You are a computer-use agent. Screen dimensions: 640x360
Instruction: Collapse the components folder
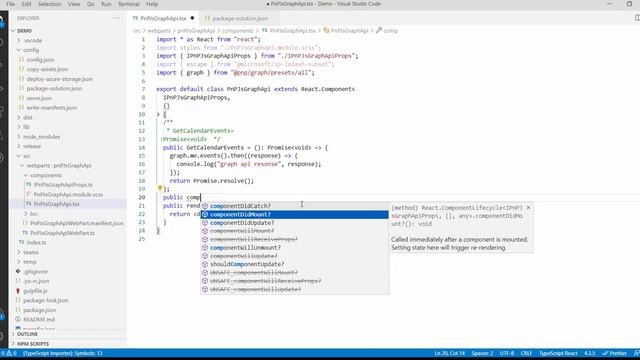pos(68,175)
